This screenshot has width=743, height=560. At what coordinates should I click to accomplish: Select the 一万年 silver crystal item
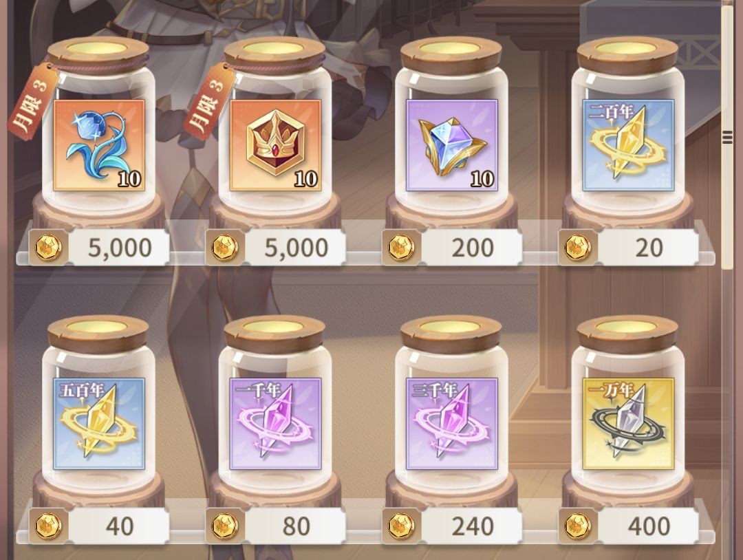click(628, 424)
